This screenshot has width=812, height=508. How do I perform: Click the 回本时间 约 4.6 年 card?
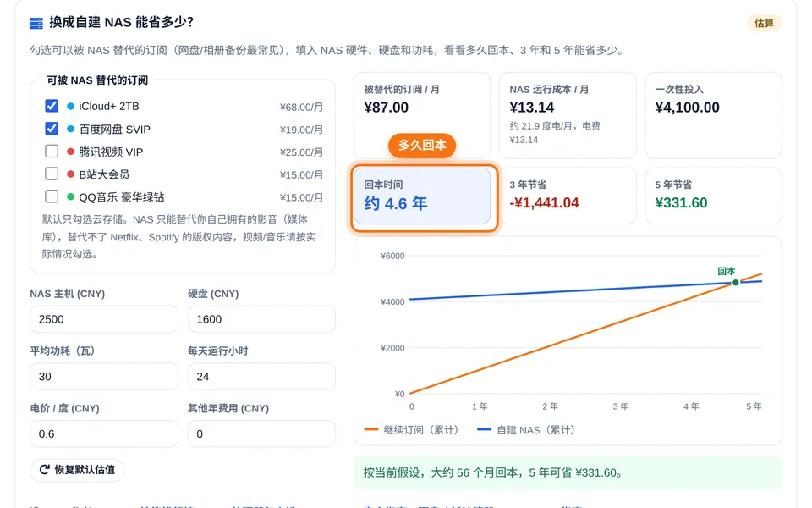click(422, 196)
